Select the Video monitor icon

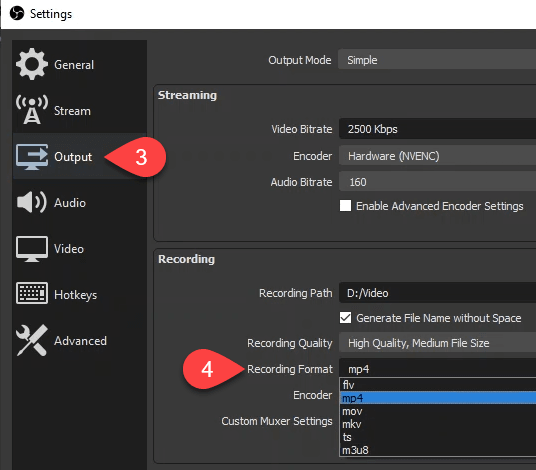[x=32, y=249]
